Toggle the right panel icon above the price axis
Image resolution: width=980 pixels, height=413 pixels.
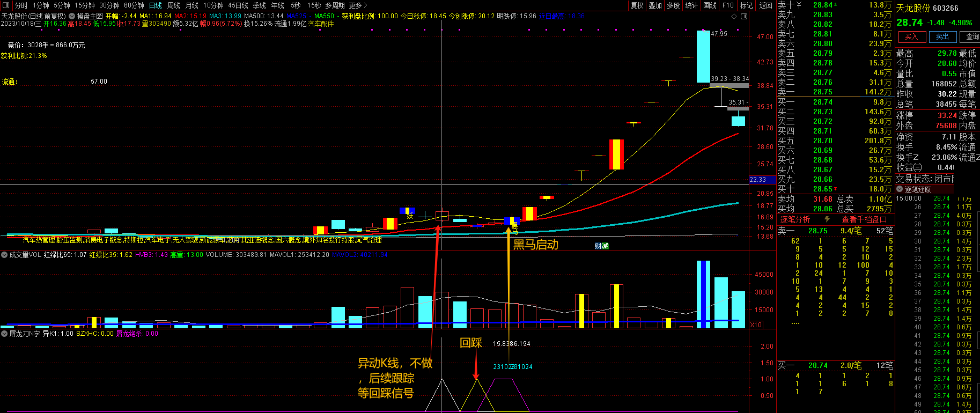(x=744, y=16)
